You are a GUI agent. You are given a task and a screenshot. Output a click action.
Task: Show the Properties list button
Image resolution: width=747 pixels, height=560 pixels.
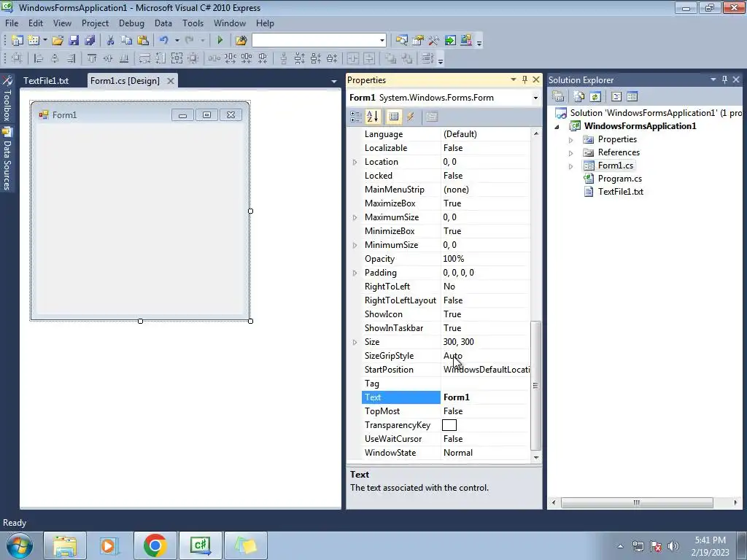click(393, 117)
